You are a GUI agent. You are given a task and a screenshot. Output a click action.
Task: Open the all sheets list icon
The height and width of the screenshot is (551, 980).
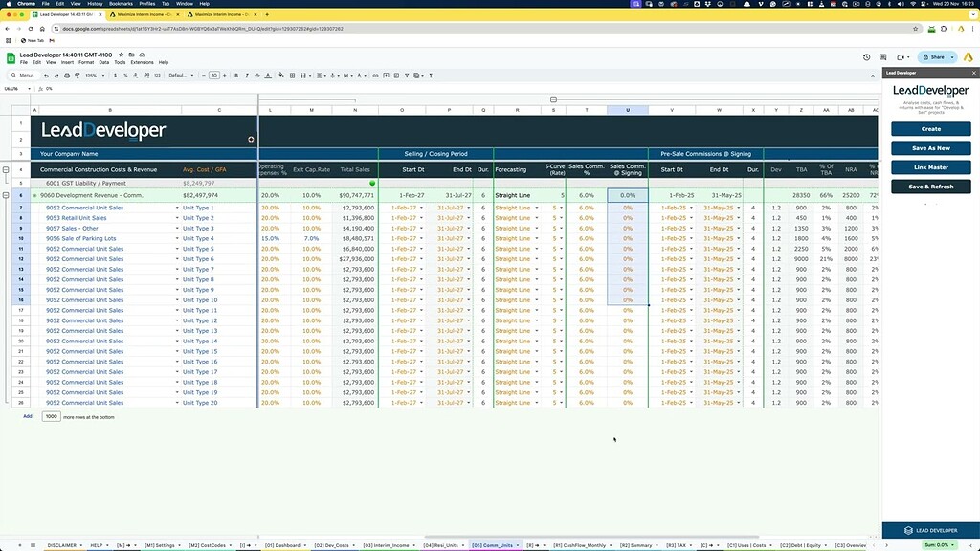[x=33, y=545]
